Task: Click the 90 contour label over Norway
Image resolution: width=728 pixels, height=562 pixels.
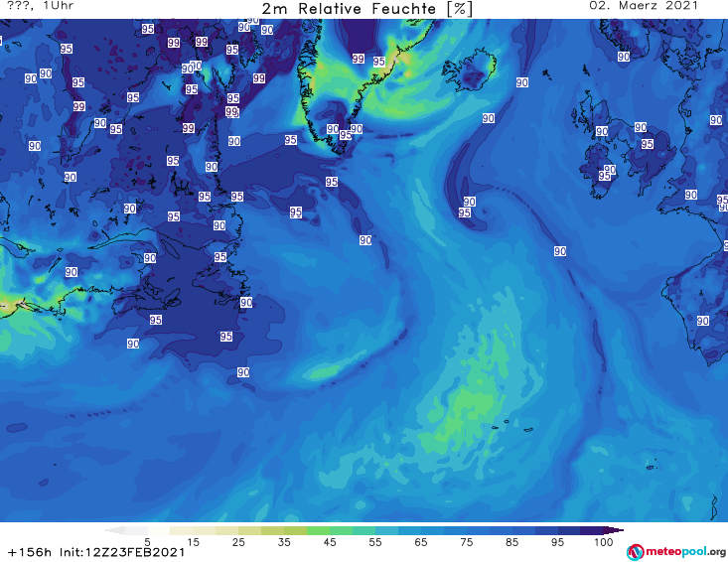Action: 624,57
